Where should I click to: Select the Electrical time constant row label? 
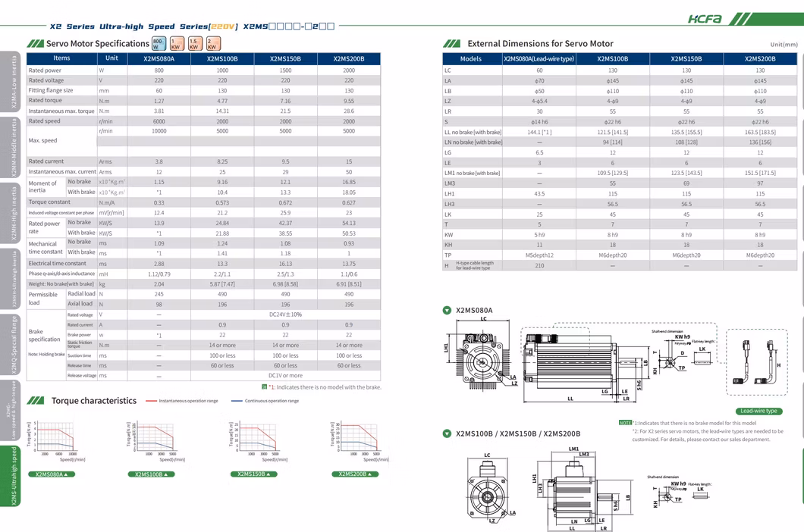tap(58, 264)
